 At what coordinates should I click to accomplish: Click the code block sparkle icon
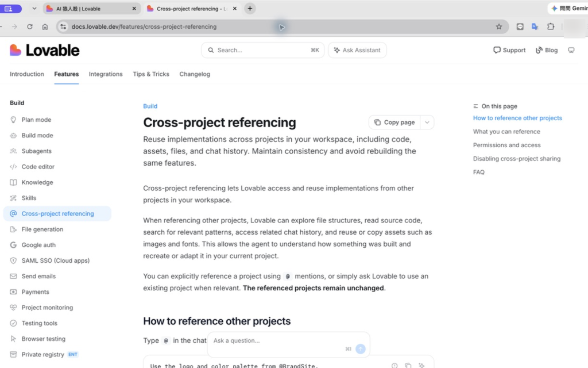[421, 365]
